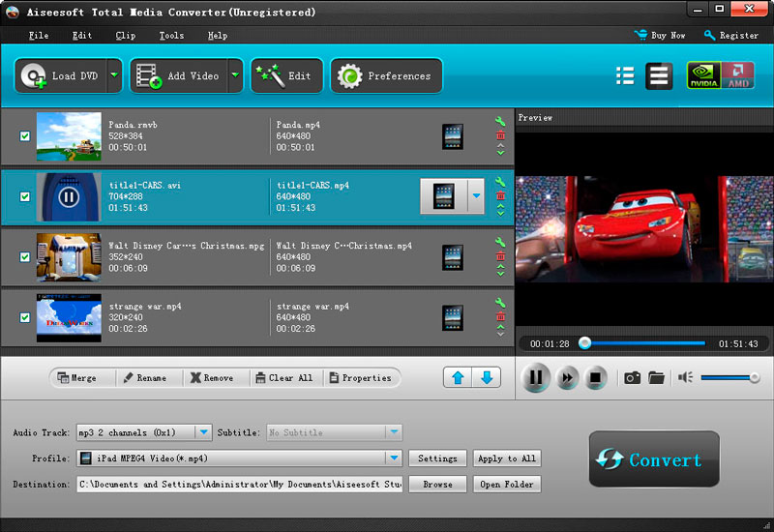This screenshot has width=774, height=532.
Task: Delete Panda.rmvb using red trash icon
Action: point(500,136)
